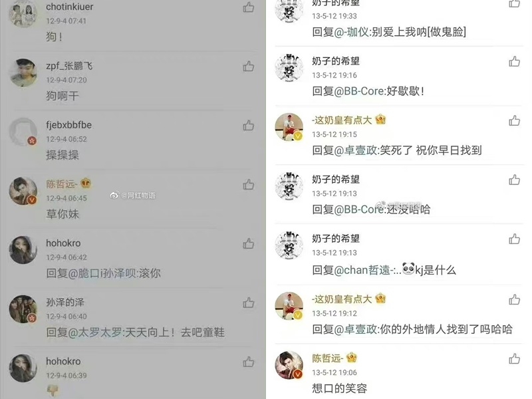Screen dimensions: 532x399
Task: Open chotinkiuer's profile avatar
Action: coord(23,13)
